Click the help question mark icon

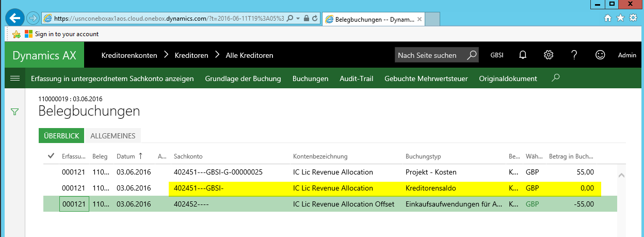[574, 55]
